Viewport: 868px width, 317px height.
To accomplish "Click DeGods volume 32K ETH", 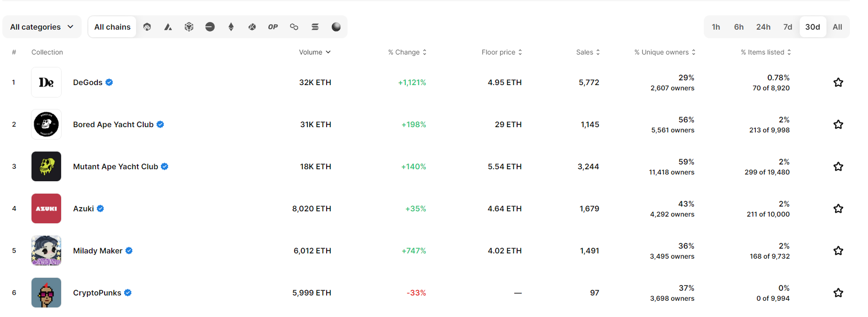I will coord(315,82).
